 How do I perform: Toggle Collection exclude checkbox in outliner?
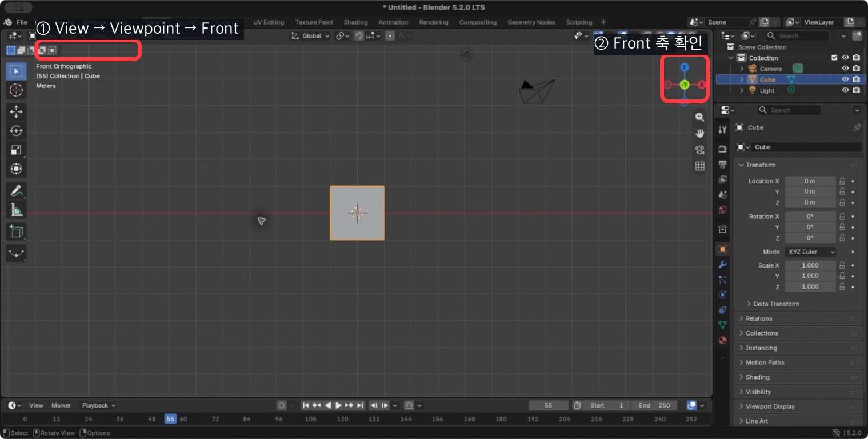(x=834, y=58)
